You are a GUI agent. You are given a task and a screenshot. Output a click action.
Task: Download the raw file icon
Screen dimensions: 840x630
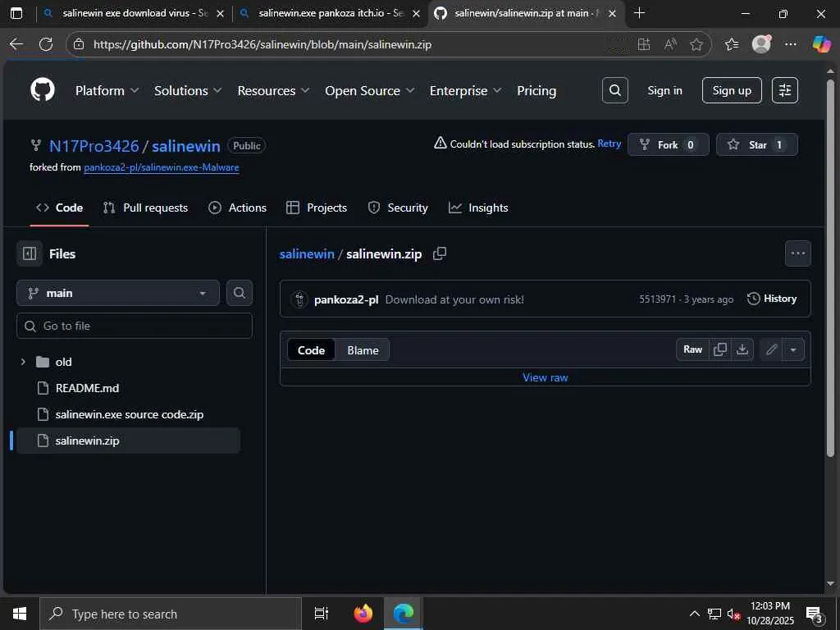(x=742, y=349)
